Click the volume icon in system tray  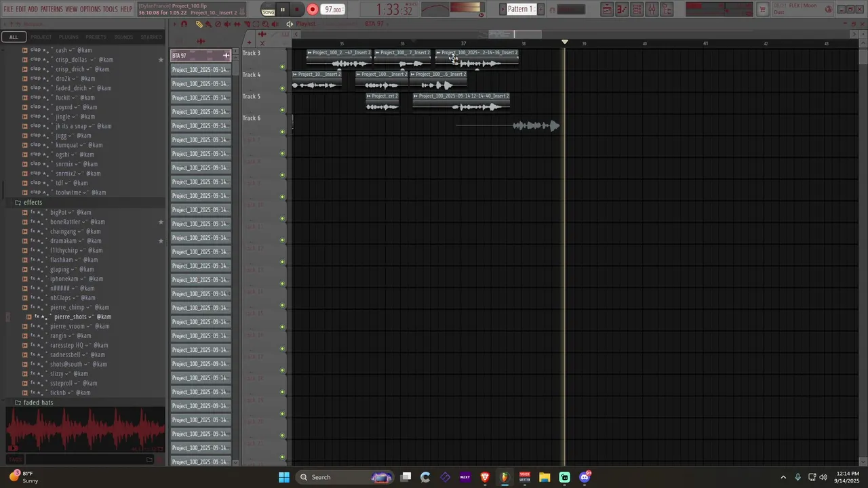[823, 477]
